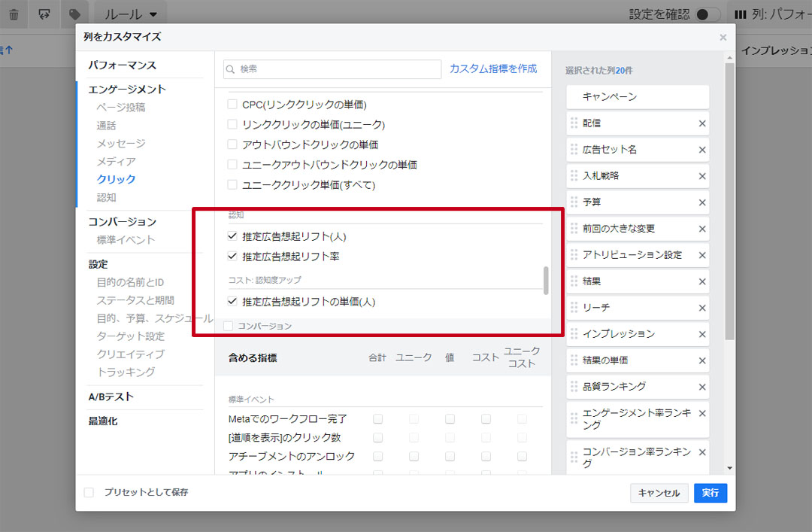Screen dimensions: 812x532
Task: Uncheck 推定広告想起リフト(人) checkbox
Action: (232, 236)
